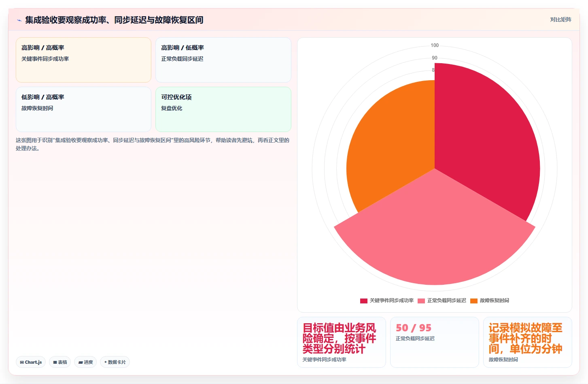588x384 pixels.
Task: Click the Chart.js tag chip
Action: tap(31, 362)
